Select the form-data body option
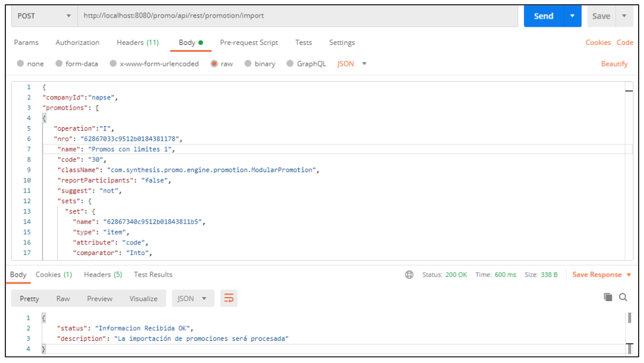The width and height of the screenshot is (644, 363). [x=59, y=64]
